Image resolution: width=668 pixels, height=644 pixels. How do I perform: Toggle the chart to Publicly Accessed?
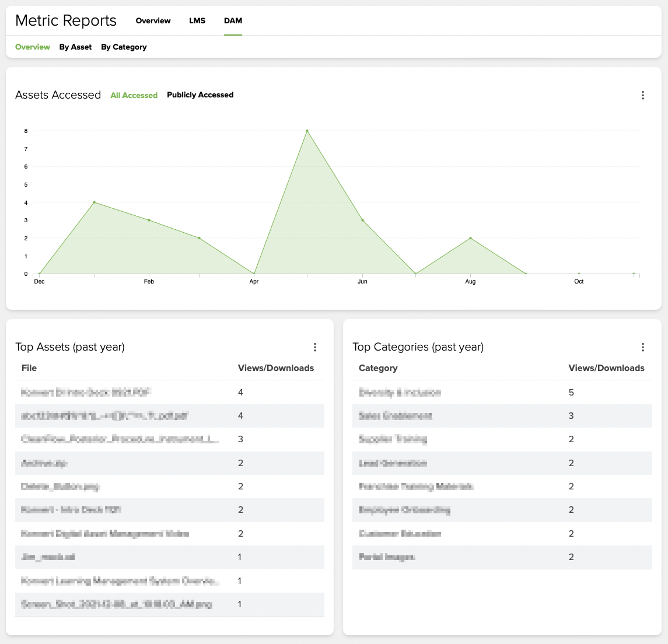point(200,95)
